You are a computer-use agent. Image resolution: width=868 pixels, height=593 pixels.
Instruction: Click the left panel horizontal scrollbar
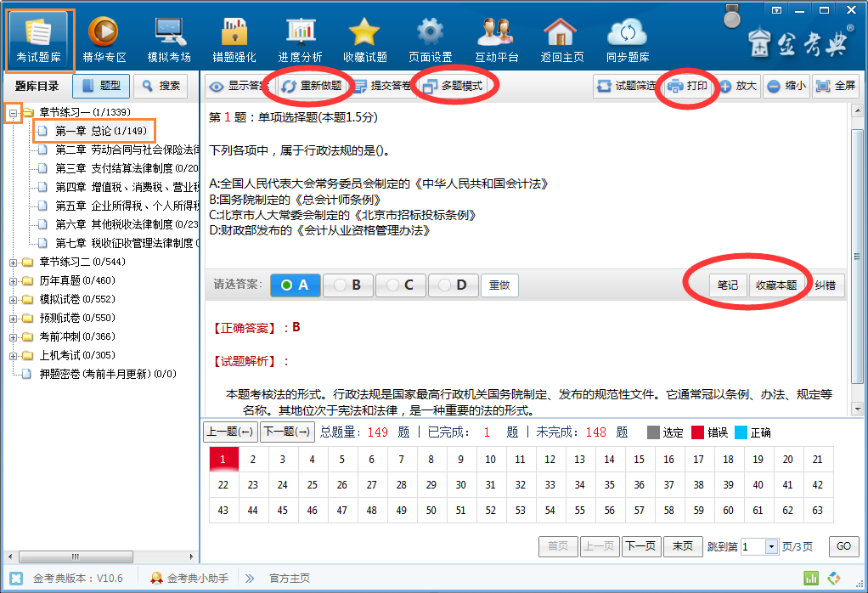click(99, 556)
